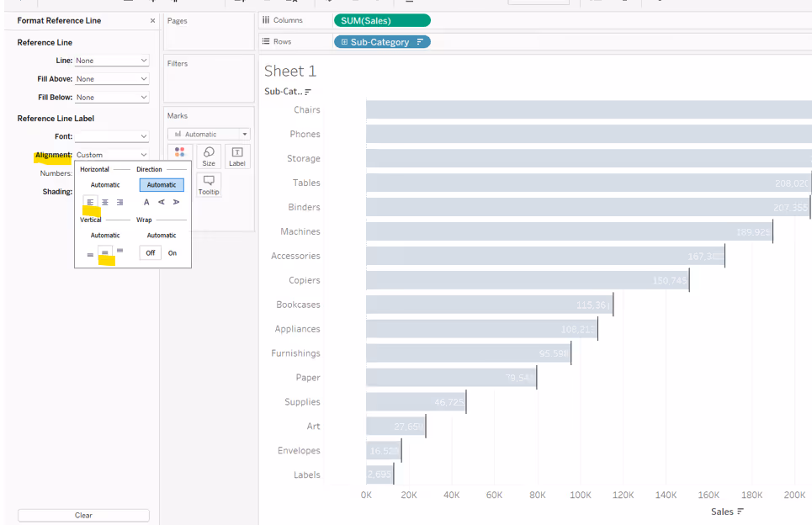Select the Labels row label

(x=307, y=475)
